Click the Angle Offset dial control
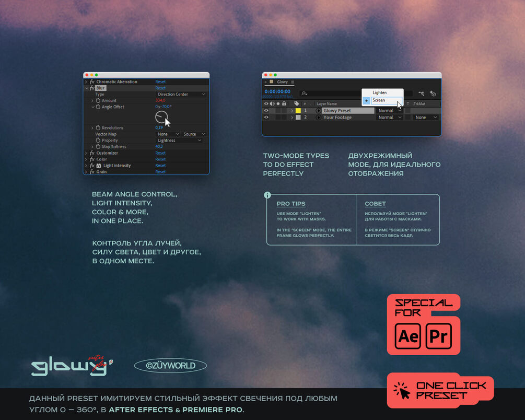 coord(161,117)
